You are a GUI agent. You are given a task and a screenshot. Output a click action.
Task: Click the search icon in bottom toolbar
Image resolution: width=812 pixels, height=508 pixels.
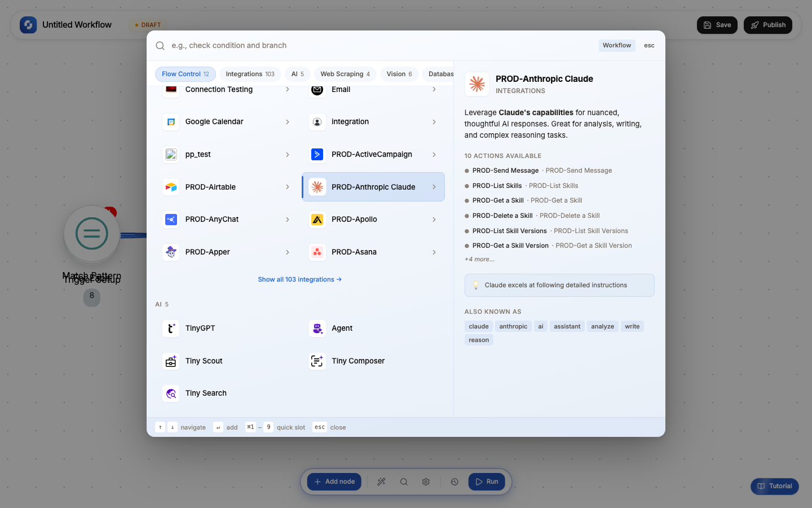coord(404,482)
